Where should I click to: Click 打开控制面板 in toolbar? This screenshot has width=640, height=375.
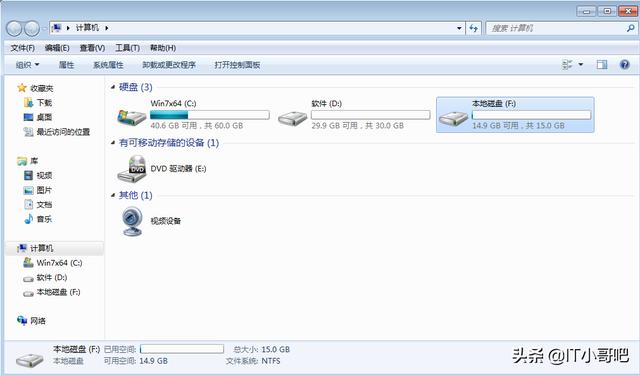point(237,64)
